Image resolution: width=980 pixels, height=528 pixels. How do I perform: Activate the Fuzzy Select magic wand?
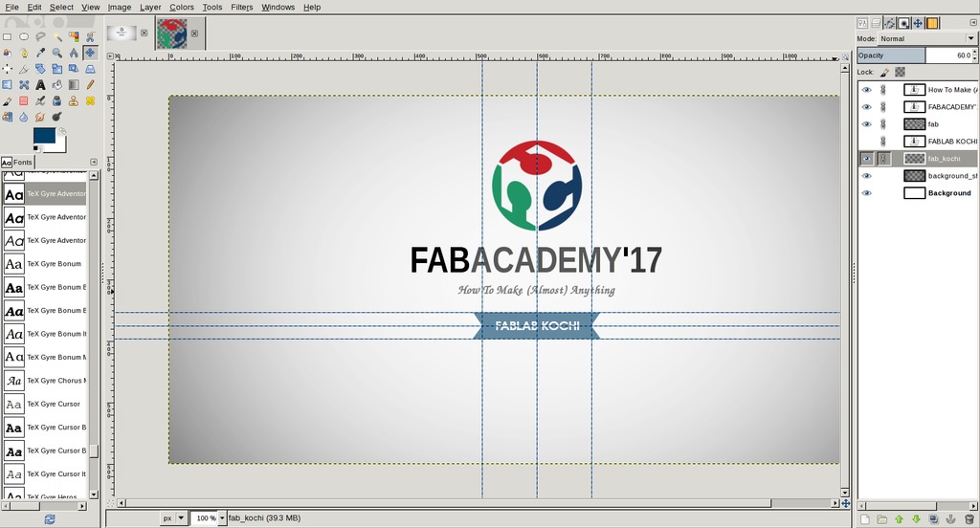56,36
